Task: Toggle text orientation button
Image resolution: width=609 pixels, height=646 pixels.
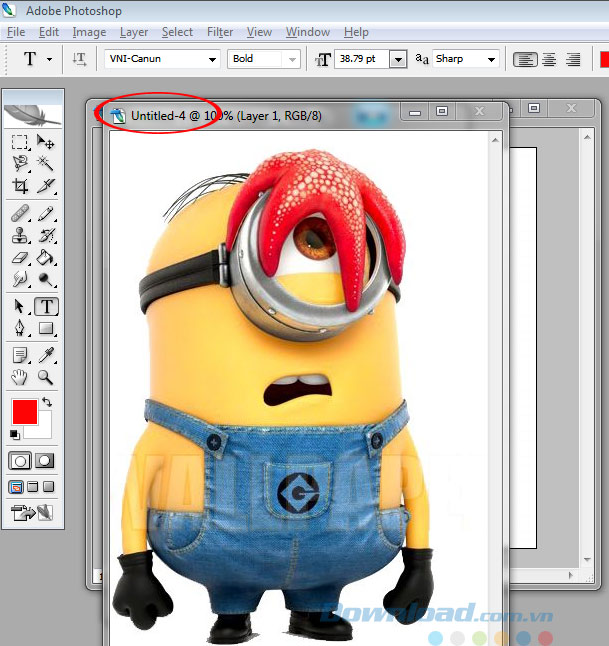Action: (80, 60)
